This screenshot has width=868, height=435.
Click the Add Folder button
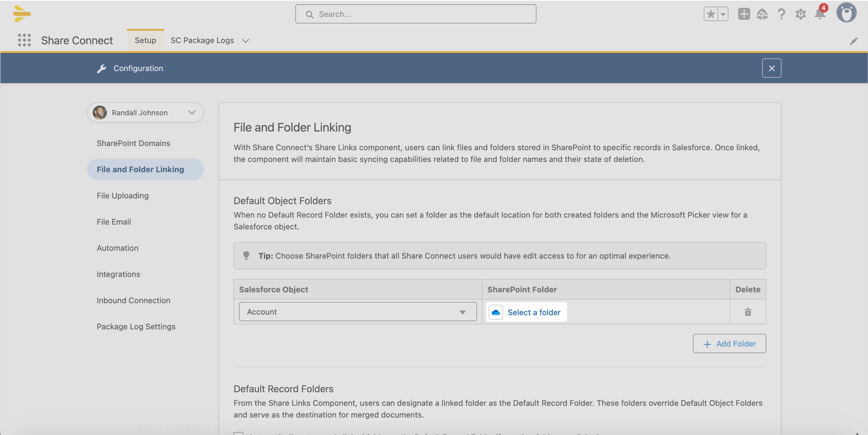(729, 344)
